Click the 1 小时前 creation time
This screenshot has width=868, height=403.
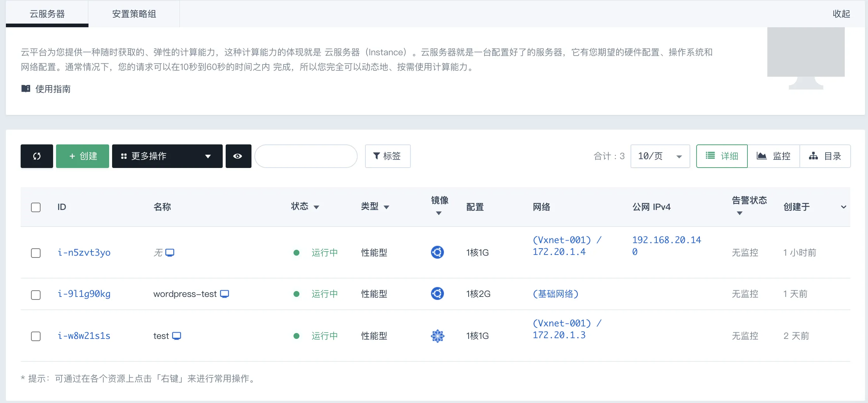(x=800, y=253)
